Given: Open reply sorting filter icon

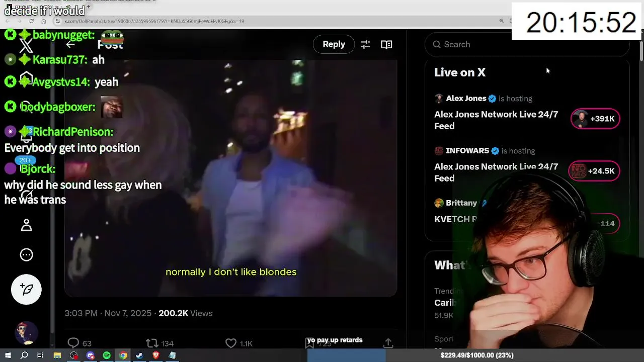Looking at the screenshot, I should click(365, 45).
